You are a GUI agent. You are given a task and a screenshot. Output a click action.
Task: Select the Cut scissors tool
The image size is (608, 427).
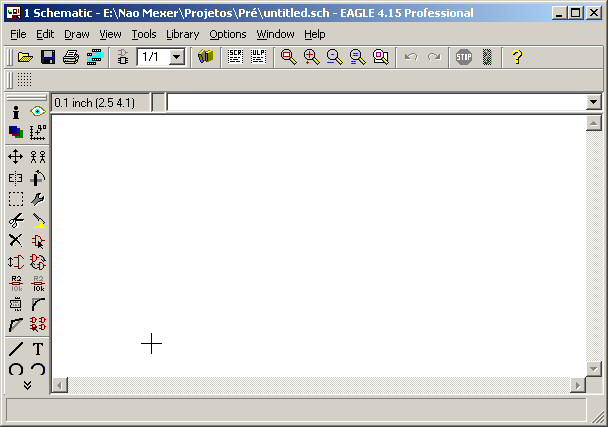point(16,220)
